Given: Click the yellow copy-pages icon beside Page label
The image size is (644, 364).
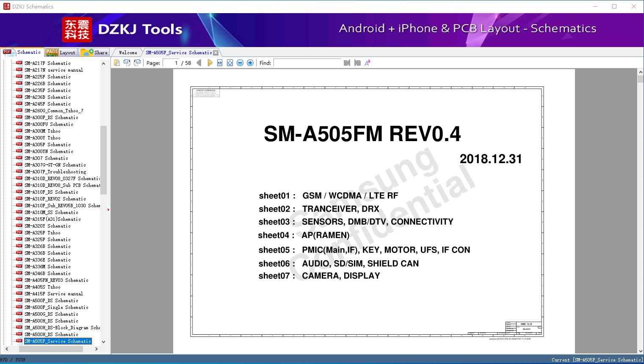Looking at the screenshot, I should (116, 63).
